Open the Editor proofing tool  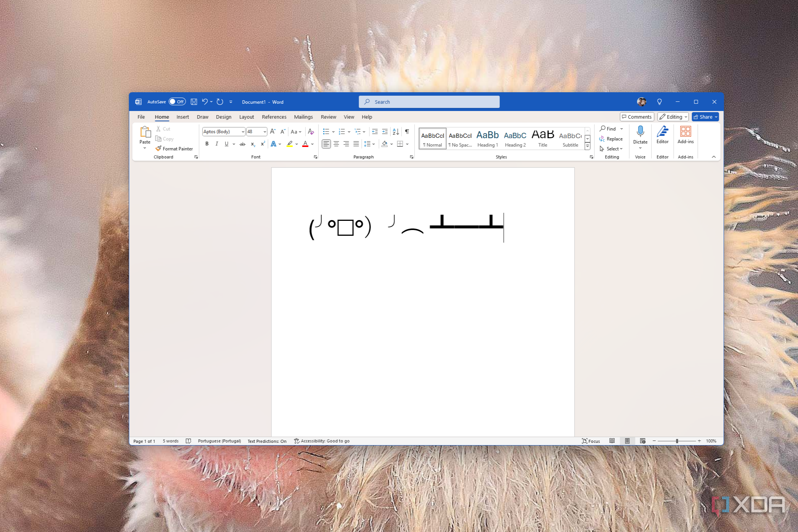(663, 135)
